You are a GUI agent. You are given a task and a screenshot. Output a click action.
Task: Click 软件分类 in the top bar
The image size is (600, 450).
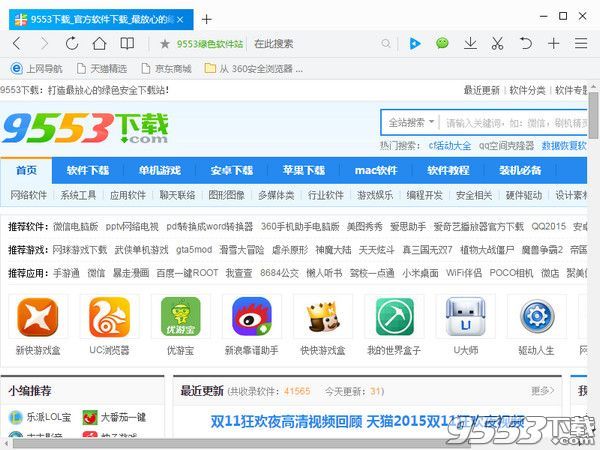[527, 90]
